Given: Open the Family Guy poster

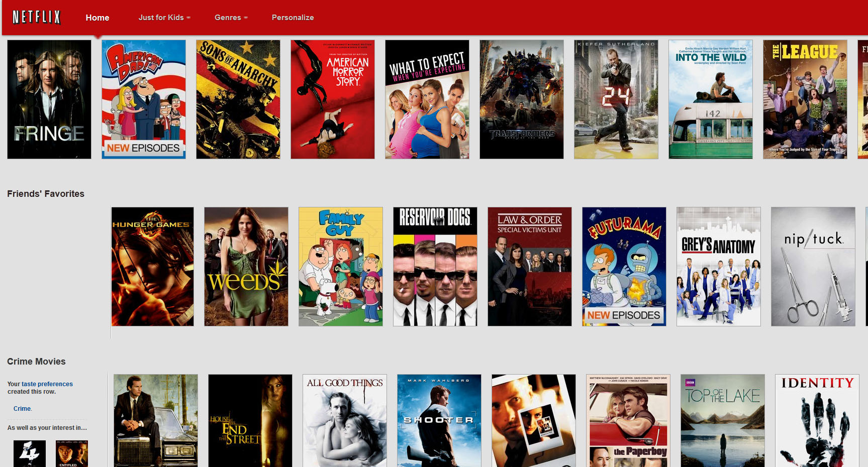Looking at the screenshot, I should pos(341,267).
